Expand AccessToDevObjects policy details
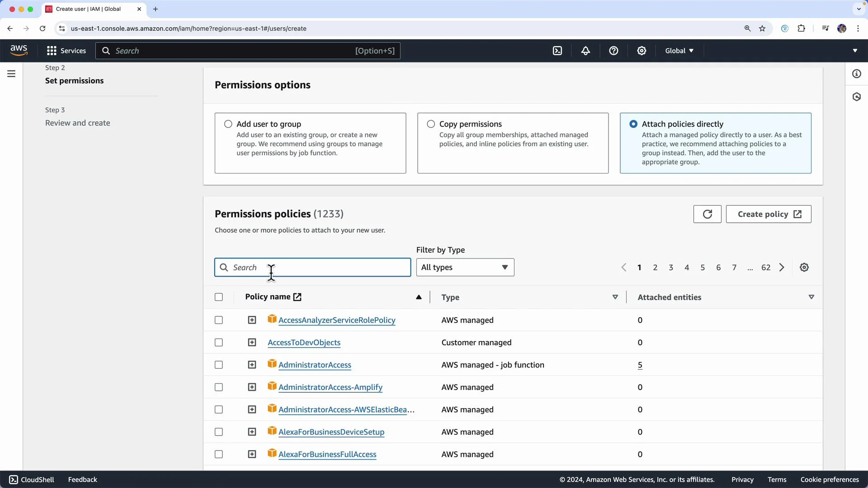This screenshot has height=488, width=868. [252, 343]
